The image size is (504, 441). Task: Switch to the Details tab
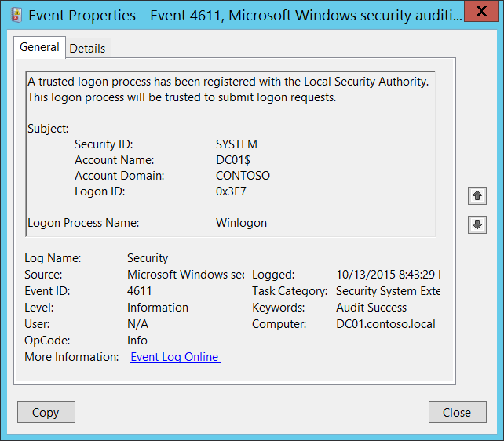[x=87, y=48]
